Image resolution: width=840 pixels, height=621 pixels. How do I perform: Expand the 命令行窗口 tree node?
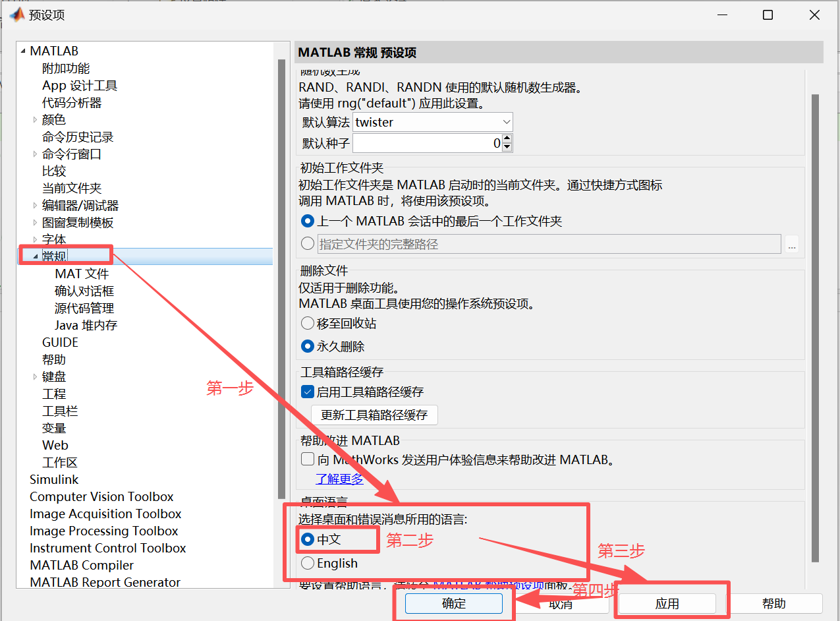[36, 154]
